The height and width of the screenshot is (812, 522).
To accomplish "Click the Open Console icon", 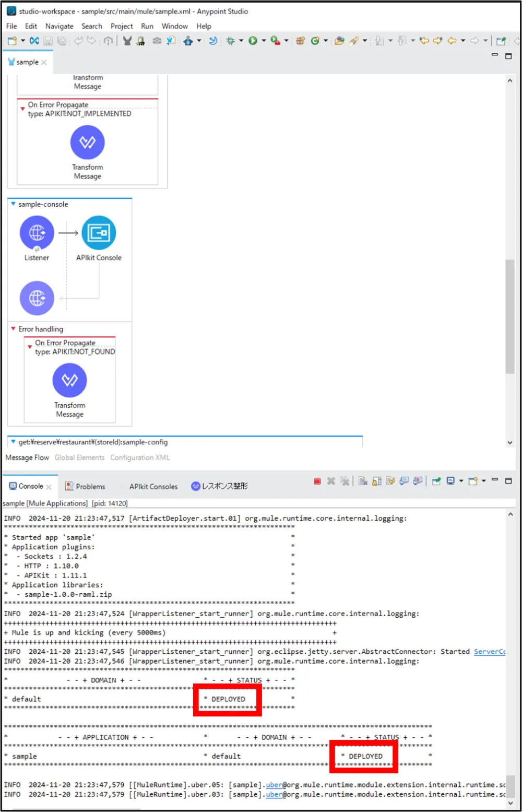I will click(x=473, y=481).
